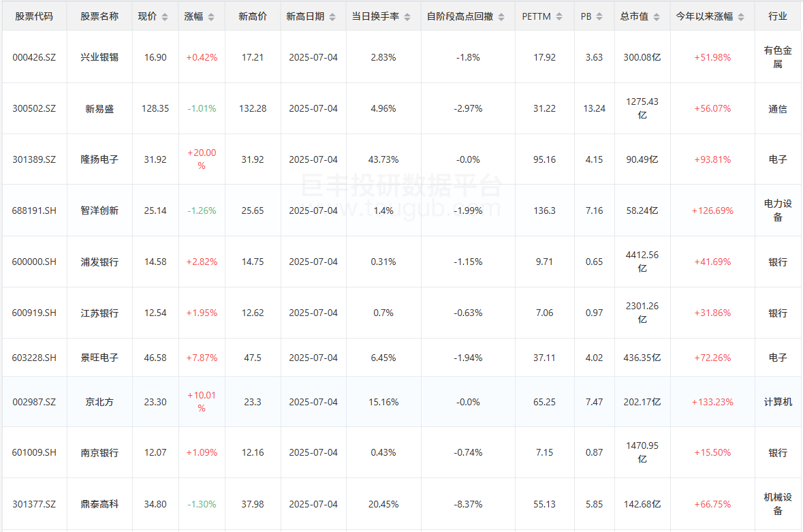Open stock name 鼎泰高科
This screenshot has width=803, height=532.
tap(99, 504)
